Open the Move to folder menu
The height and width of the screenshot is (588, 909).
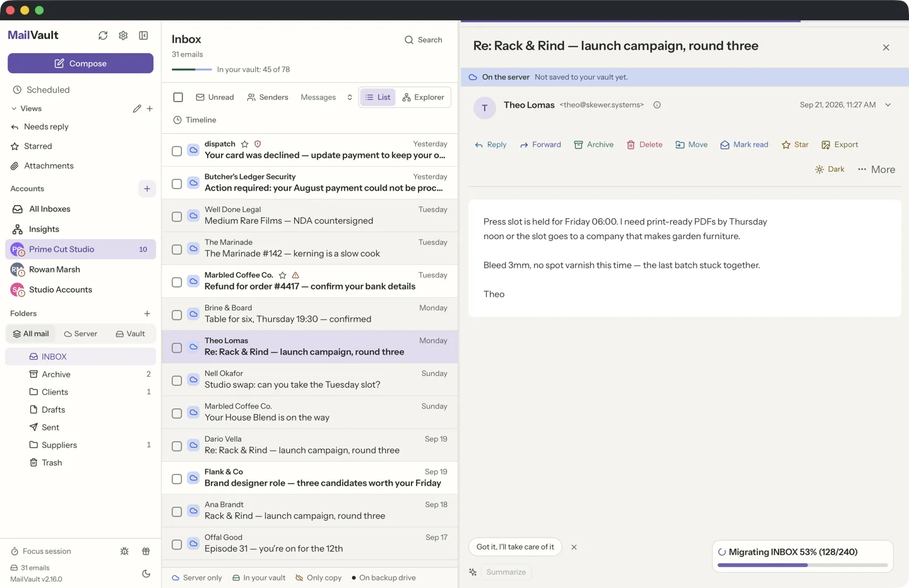pyautogui.click(x=691, y=144)
